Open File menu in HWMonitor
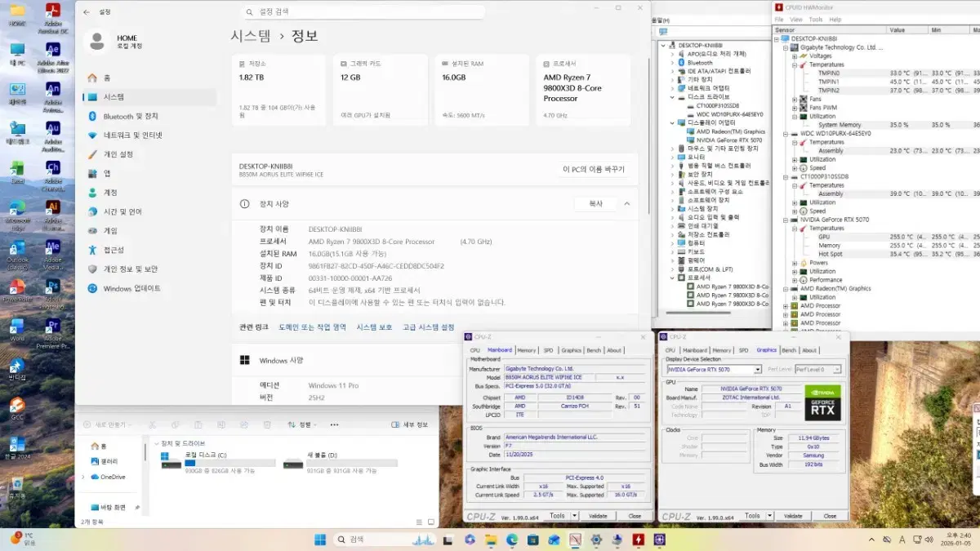The height and width of the screenshot is (551, 980). coord(779,20)
